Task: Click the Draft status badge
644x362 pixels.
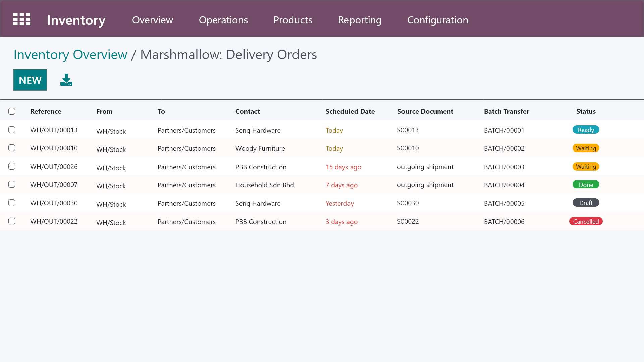Action: coord(586,203)
